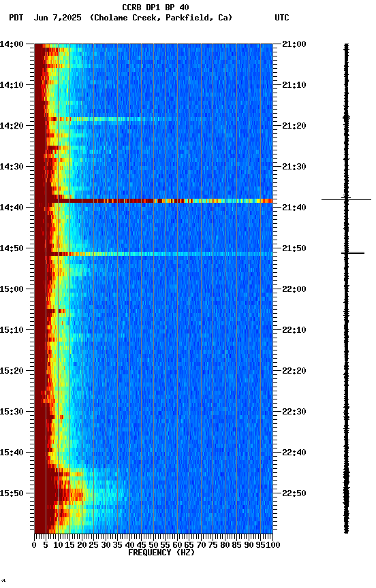
Task: Click the 22:20 UTC time label
Action: click(294, 371)
